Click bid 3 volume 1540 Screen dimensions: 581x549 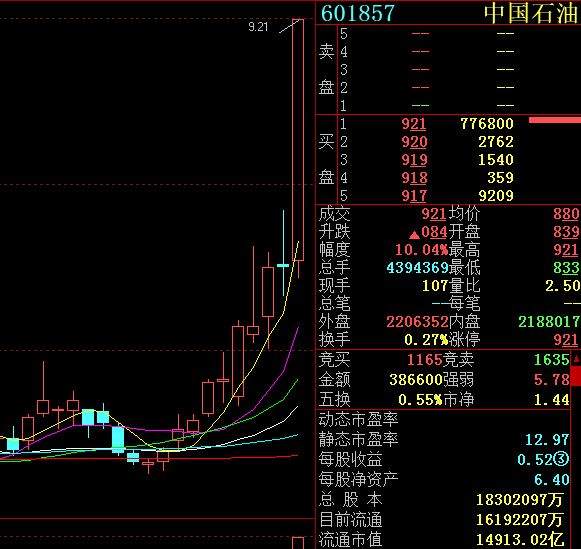click(x=496, y=160)
